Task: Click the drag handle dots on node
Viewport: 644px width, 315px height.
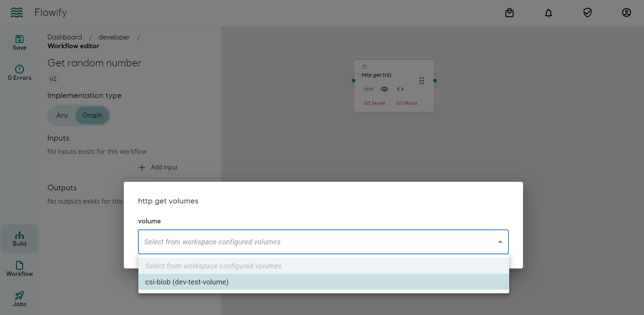Action: pyautogui.click(x=422, y=81)
